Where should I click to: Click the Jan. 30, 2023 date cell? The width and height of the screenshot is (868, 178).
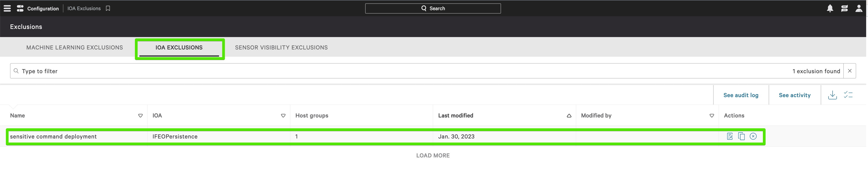click(456, 136)
